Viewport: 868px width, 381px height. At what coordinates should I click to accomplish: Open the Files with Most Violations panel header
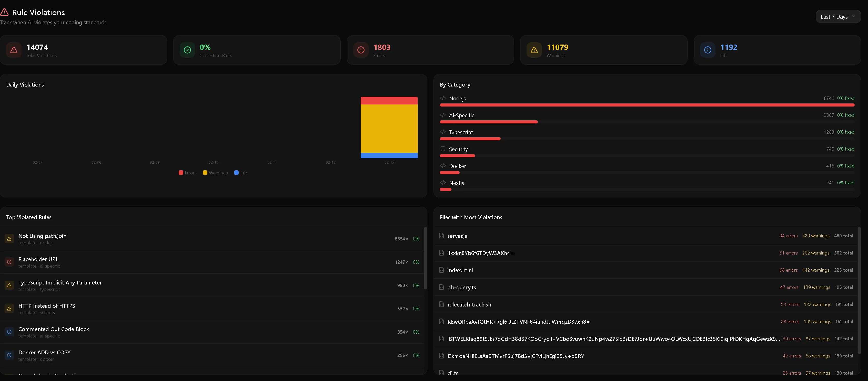pyautogui.click(x=471, y=217)
